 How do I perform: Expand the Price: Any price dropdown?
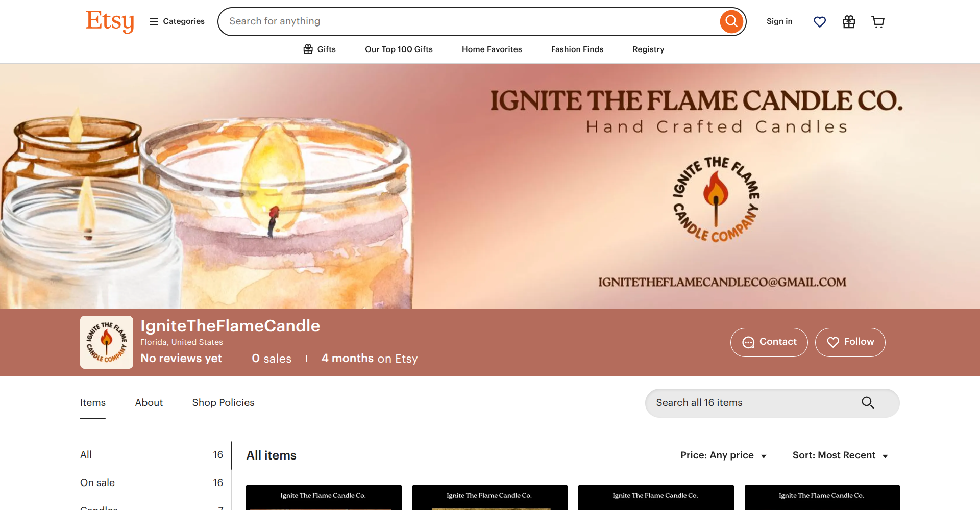coord(723,455)
